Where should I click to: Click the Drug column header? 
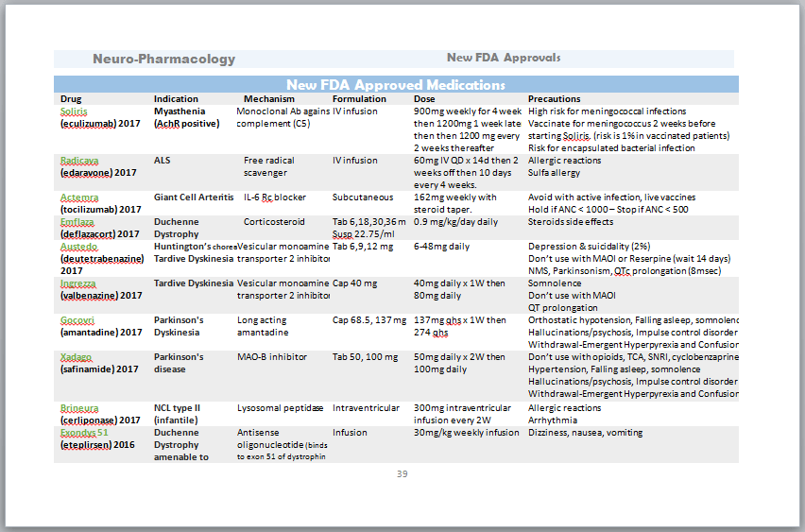pos(71,98)
